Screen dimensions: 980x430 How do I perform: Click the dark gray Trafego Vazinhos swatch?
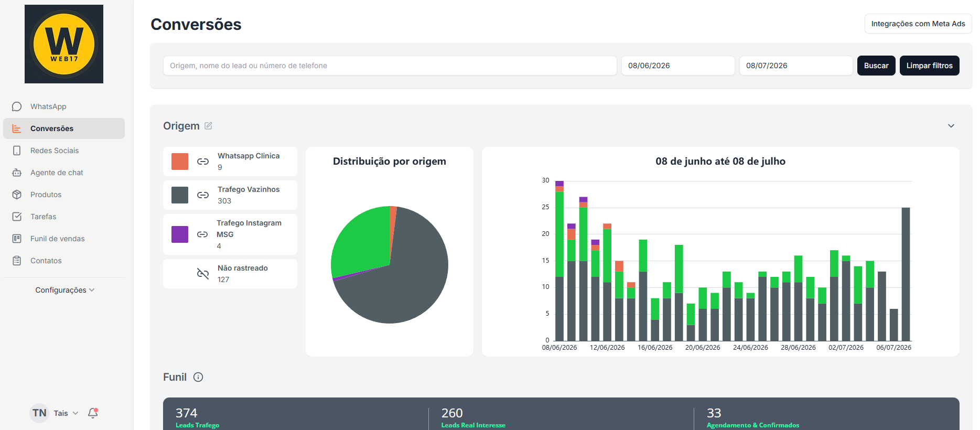tap(180, 195)
